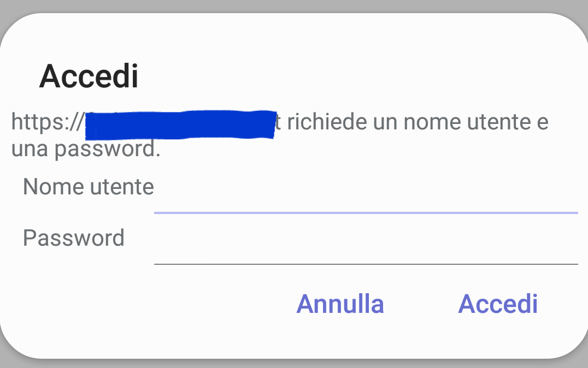Tap the dimmed background above the dialog
Screen dimensions: 588x368
click(294, 5)
